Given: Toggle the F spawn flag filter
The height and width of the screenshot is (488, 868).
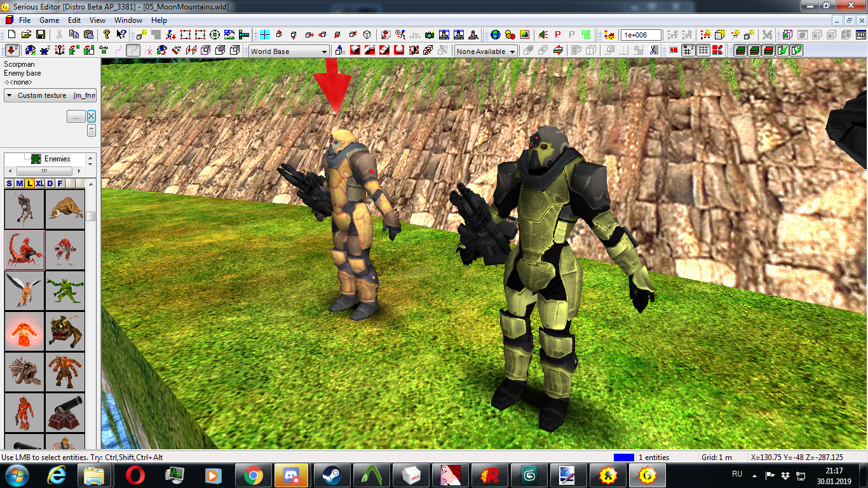Looking at the screenshot, I should pyautogui.click(x=60, y=184).
